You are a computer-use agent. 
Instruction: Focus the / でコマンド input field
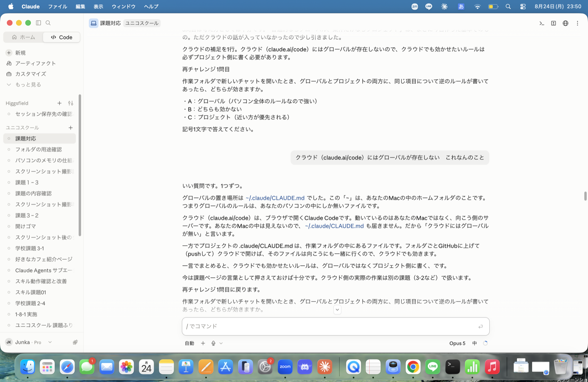click(336, 326)
